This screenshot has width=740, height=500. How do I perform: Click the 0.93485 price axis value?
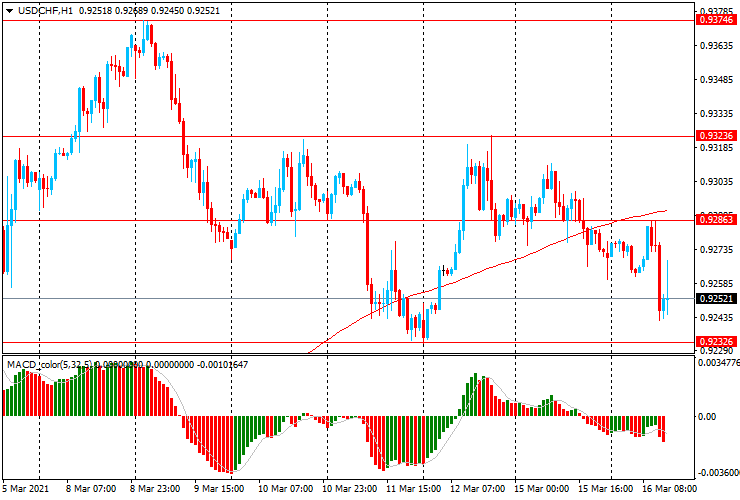pos(714,80)
